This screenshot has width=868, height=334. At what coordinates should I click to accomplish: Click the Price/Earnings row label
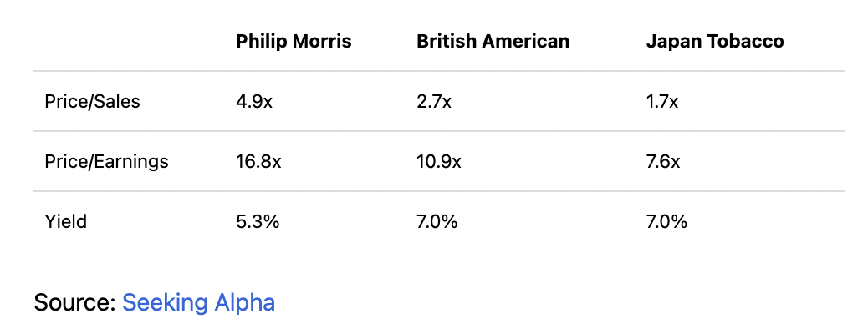click(106, 161)
